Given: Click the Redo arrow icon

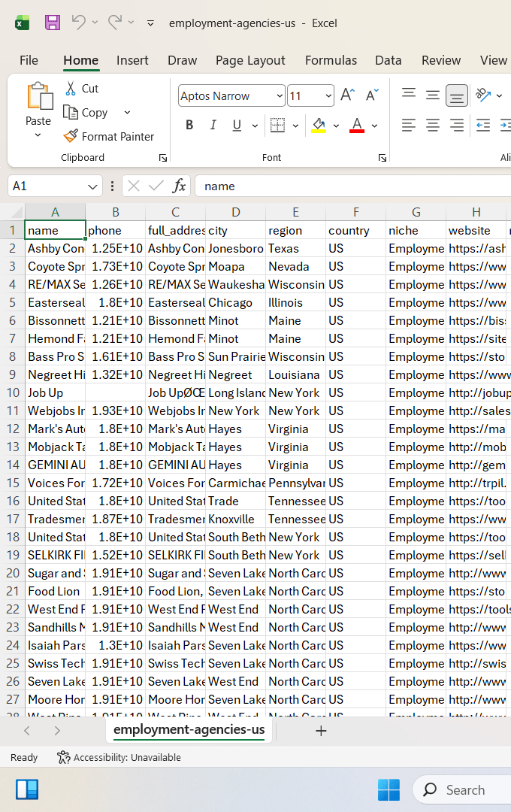Looking at the screenshot, I should coord(115,23).
